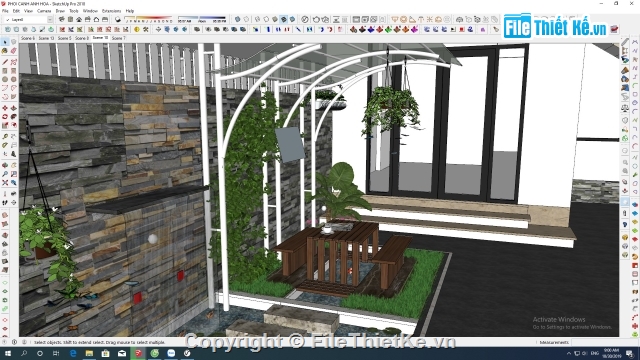Activate the Push/Pull tool
The height and width of the screenshot is (360, 640).
pyautogui.click(x=13, y=108)
